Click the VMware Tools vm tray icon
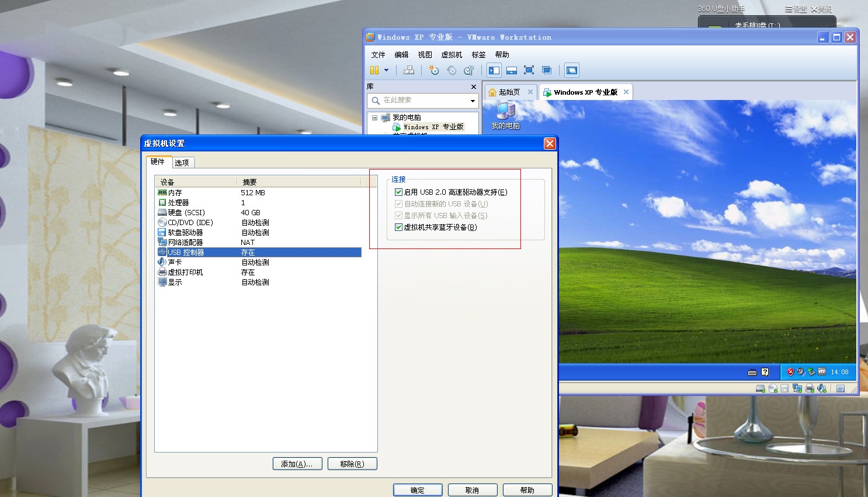Viewport: 868px width, 497px height. coord(822,371)
